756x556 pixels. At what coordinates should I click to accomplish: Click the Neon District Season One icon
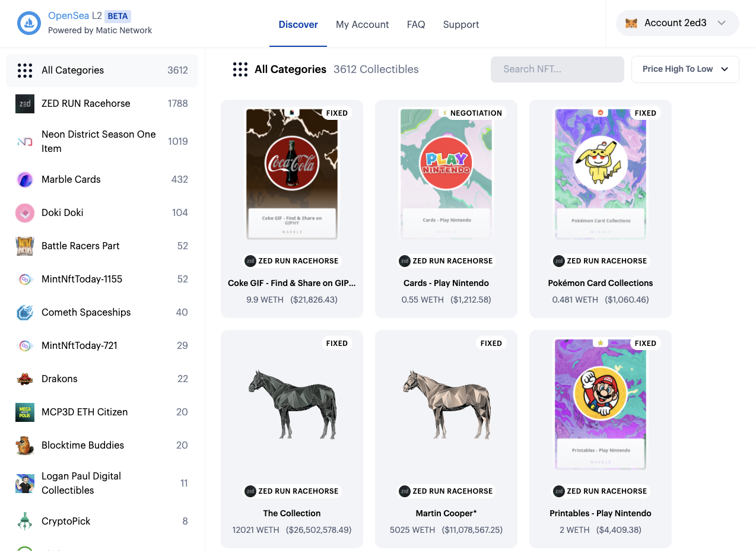25,141
